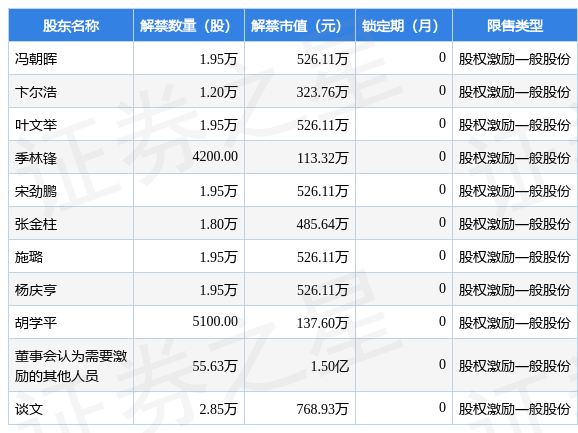Click the 解禁数量（股） column header
Screen dimensions: 578x433
tap(189, 26)
